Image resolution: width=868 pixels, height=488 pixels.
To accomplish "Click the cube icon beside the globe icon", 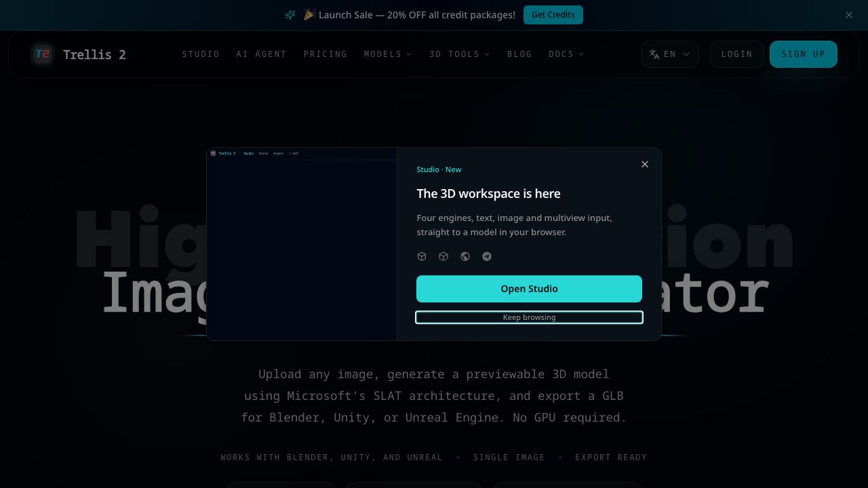I will tap(443, 256).
